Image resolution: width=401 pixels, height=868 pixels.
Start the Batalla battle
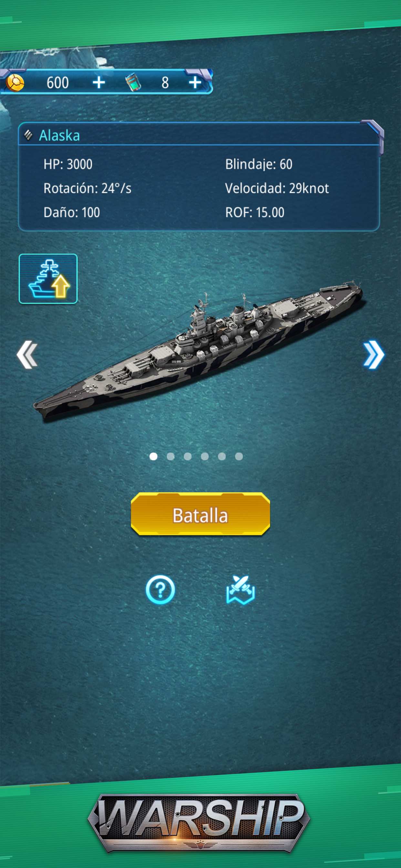(200, 514)
